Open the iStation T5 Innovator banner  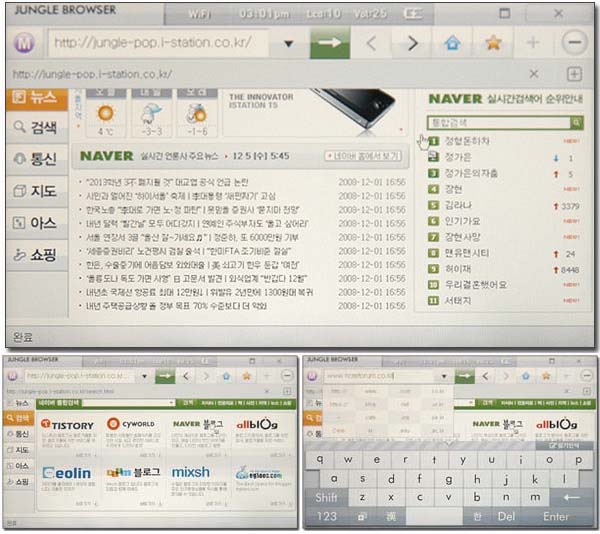(314, 113)
